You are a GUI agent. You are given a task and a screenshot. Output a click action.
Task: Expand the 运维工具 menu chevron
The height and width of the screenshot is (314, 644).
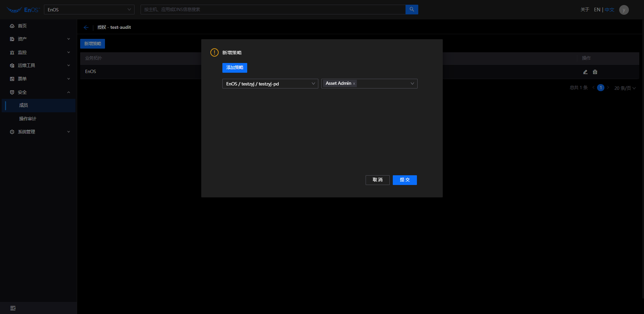(x=68, y=65)
